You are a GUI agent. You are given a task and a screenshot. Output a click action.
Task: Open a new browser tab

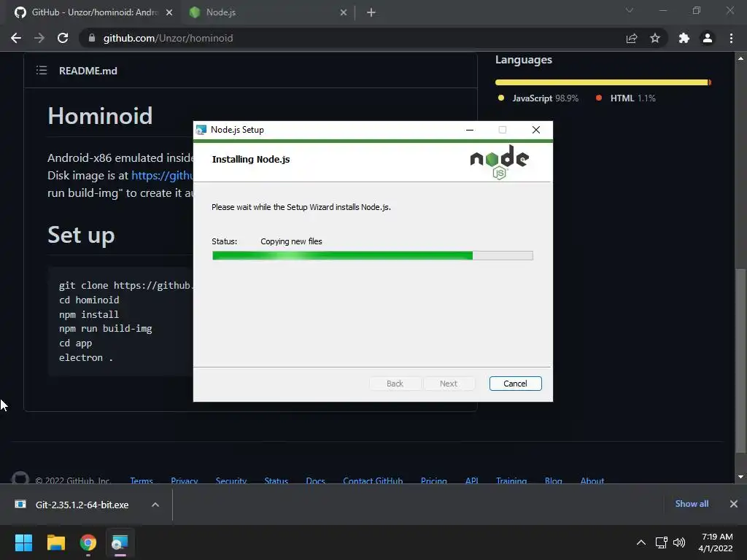point(371,12)
